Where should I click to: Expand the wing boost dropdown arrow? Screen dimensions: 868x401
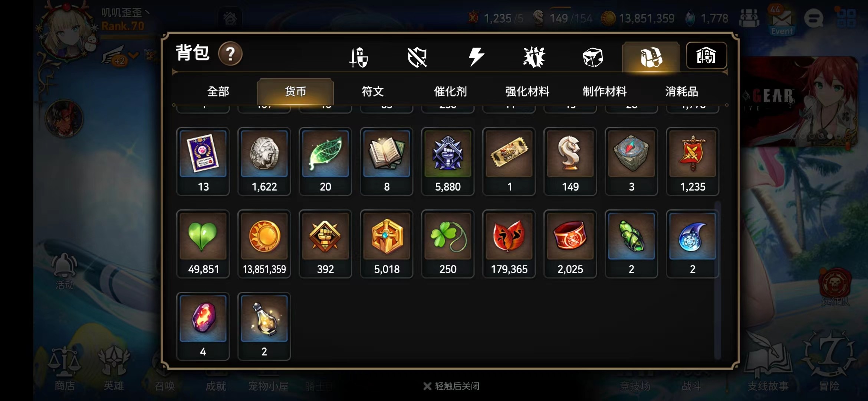pyautogui.click(x=134, y=56)
